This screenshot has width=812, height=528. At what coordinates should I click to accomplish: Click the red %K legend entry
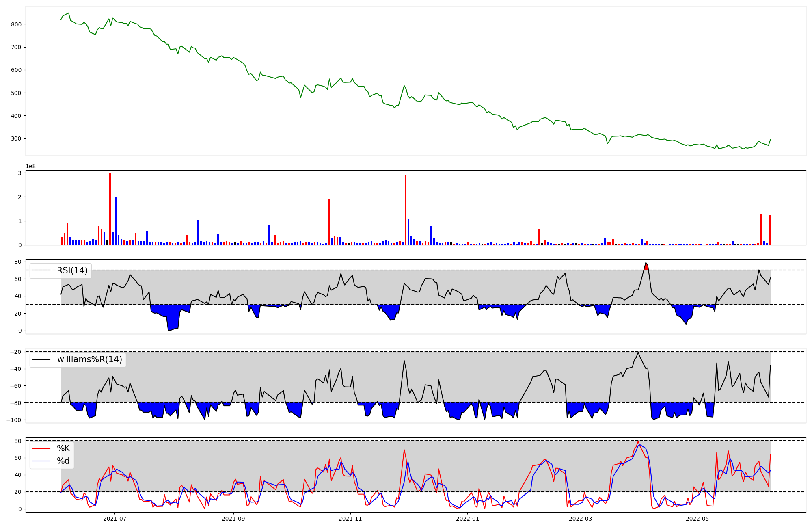click(63, 448)
